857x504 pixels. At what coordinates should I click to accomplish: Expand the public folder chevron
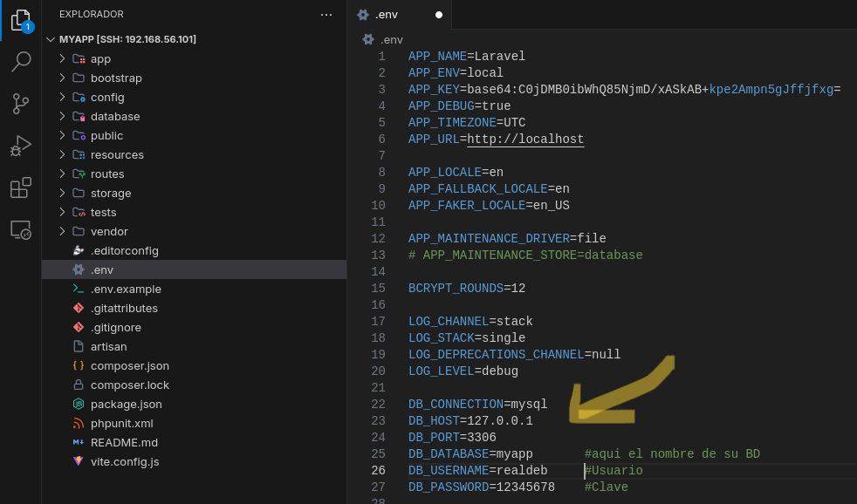point(62,135)
